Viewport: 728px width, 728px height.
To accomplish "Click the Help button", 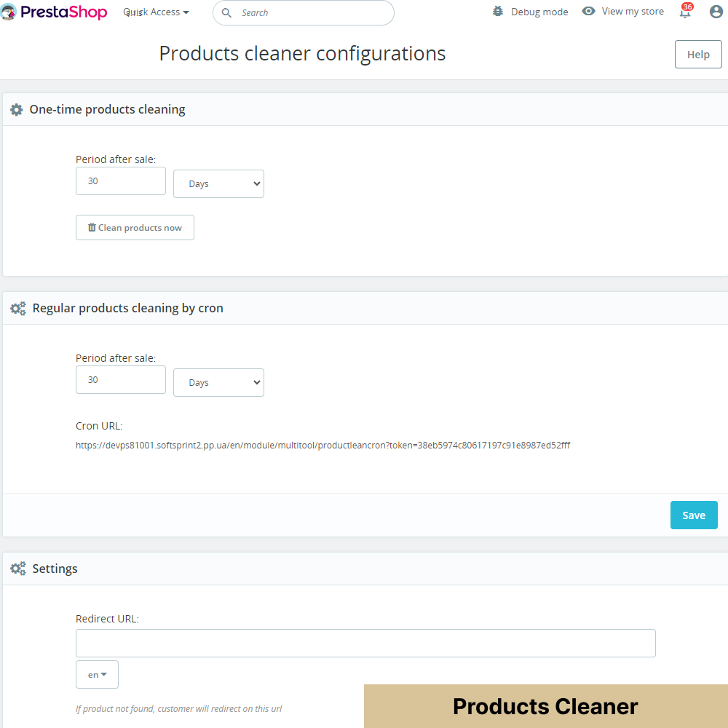I will click(x=697, y=54).
